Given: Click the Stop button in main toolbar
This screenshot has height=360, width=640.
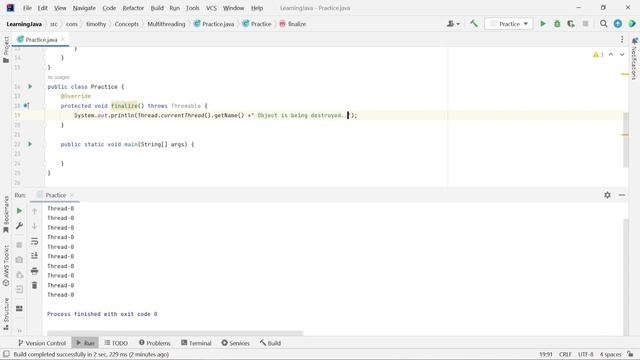Looking at the screenshot, I should [x=585, y=24].
